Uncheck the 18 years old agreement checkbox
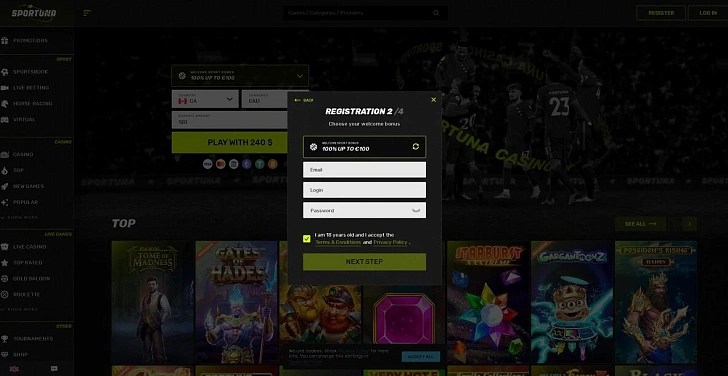This screenshot has width=728, height=376. pyautogui.click(x=306, y=239)
